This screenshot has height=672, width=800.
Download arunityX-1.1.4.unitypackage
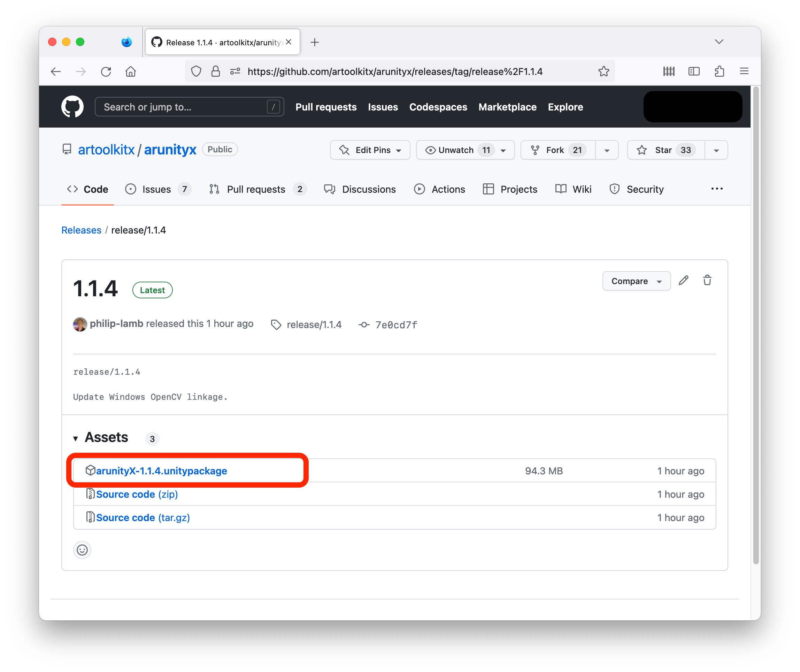[162, 471]
